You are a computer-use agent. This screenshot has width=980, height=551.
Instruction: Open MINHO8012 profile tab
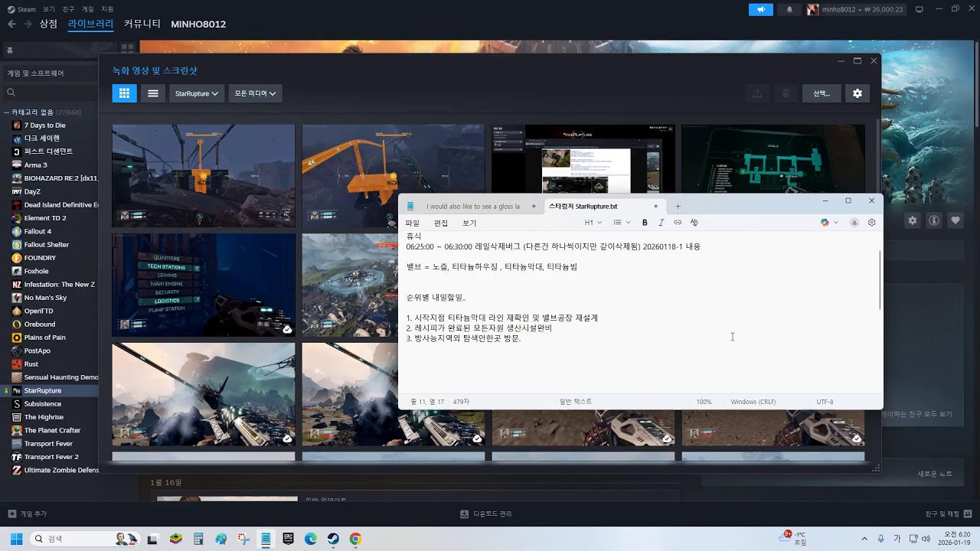(198, 24)
